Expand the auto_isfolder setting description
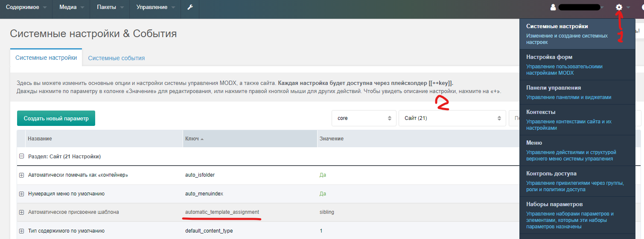The height and width of the screenshot is (239, 644). [21, 175]
